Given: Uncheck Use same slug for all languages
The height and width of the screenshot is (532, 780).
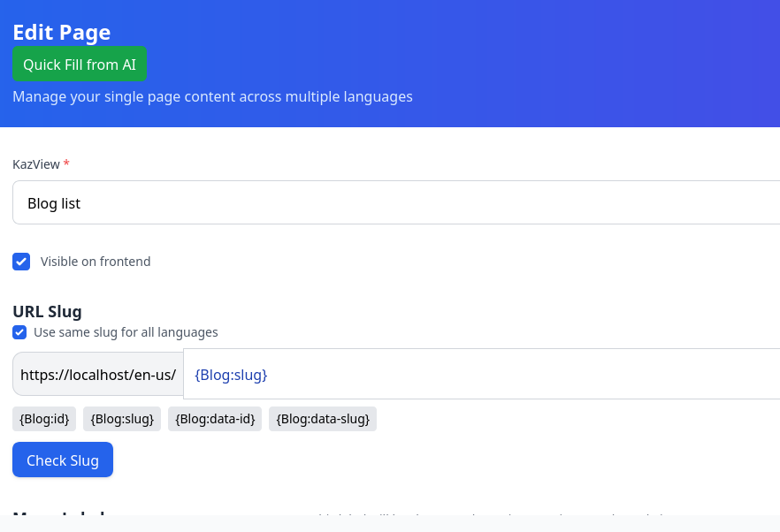Looking at the screenshot, I should [x=19, y=332].
